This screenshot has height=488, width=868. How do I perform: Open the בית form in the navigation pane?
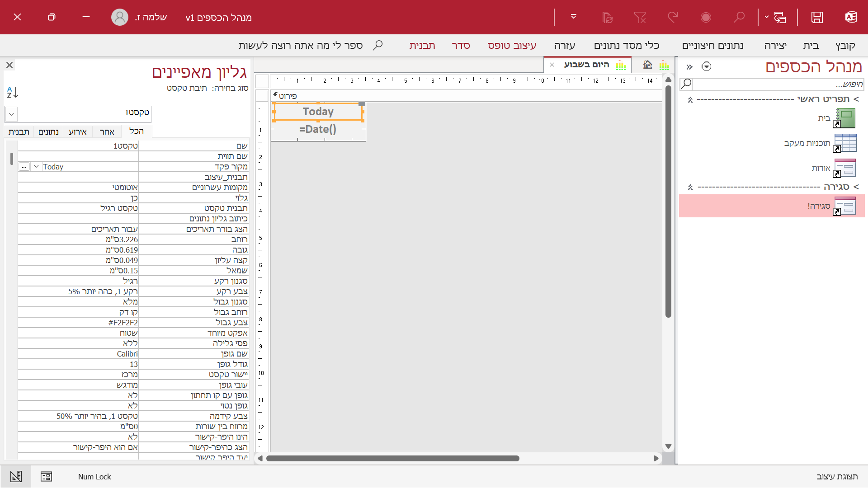(x=824, y=118)
